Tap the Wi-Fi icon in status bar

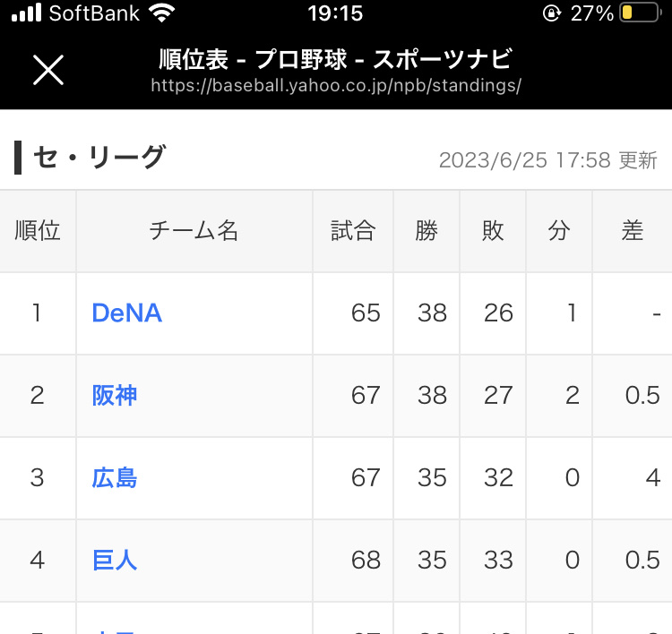pos(162,13)
